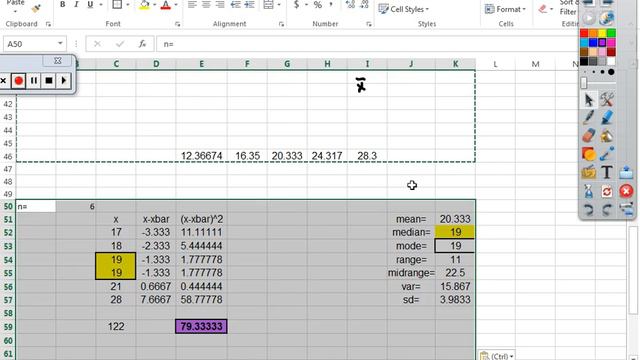
Task: Open annotation tools settings (wrench)
Action: 607,100
